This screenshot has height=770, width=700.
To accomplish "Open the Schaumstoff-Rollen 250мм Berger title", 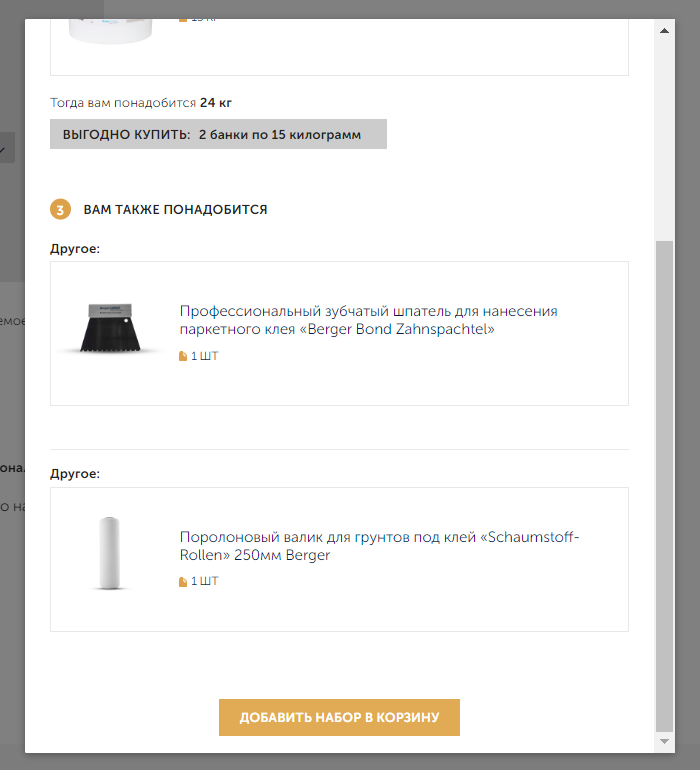I will (379, 546).
